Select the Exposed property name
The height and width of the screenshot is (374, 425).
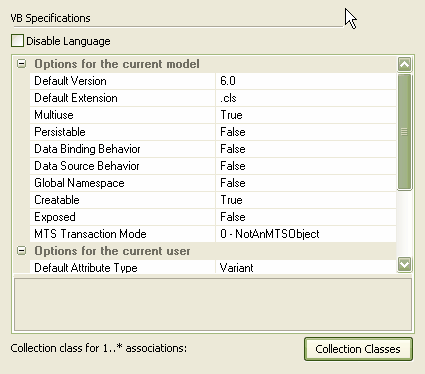tap(123, 217)
